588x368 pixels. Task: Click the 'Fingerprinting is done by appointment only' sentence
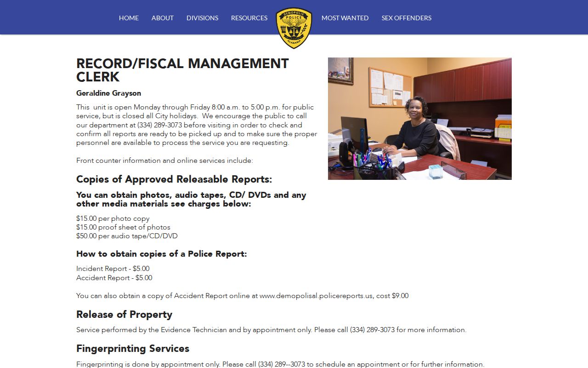280,364
